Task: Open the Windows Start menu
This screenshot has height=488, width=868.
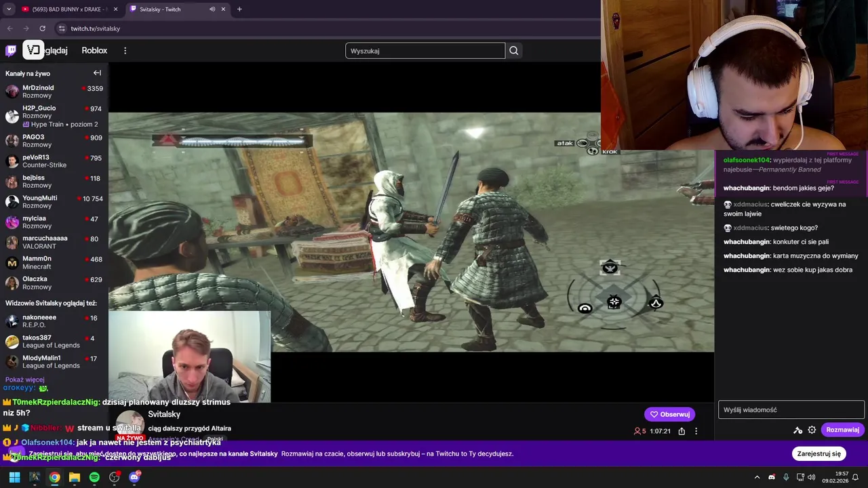Action: pyautogui.click(x=14, y=477)
